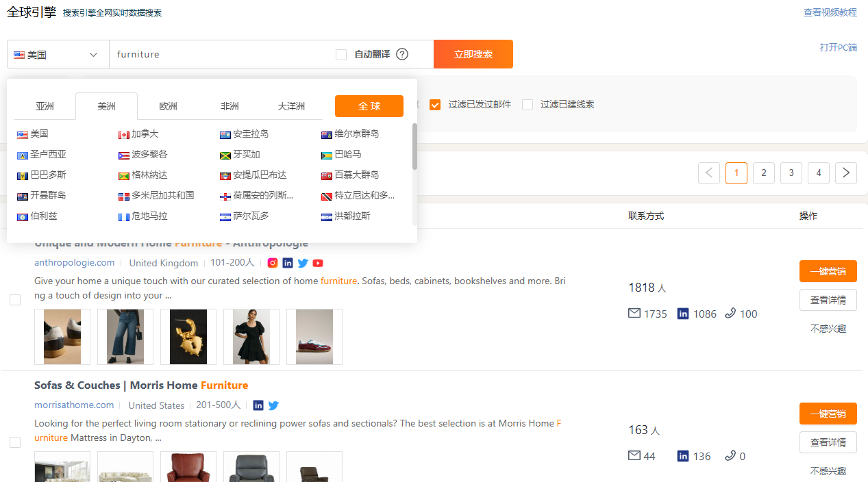The height and width of the screenshot is (482, 868).
Task: Go to next page arrow
Action: pos(846,173)
